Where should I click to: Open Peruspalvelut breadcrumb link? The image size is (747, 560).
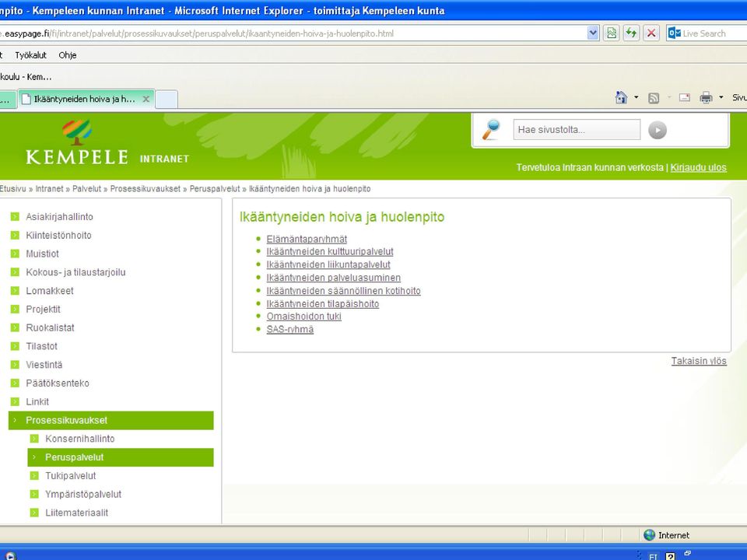(215, 188)
